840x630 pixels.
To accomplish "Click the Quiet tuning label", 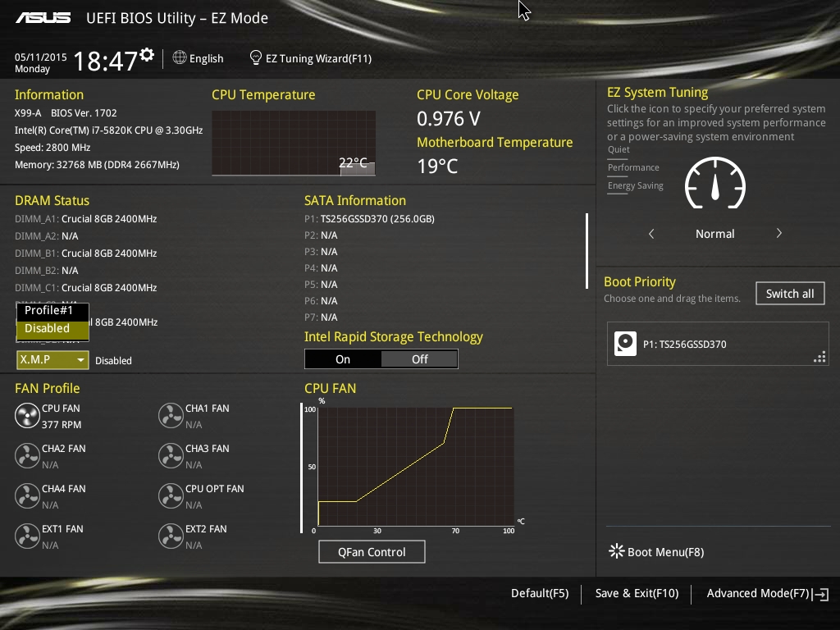I will [x=619, y=149].
